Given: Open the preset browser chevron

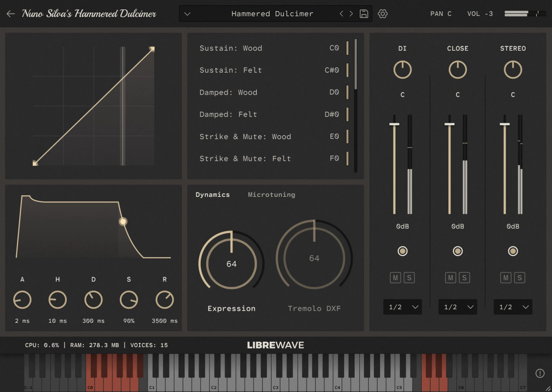Looking at the screenshot, I should point(187,14).
